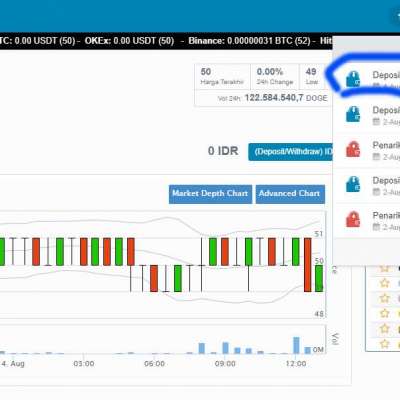The height and width of the screenshot is (400, 400).
Task: Switch to the Advanced Chart
Action: (x=290, y=194)
